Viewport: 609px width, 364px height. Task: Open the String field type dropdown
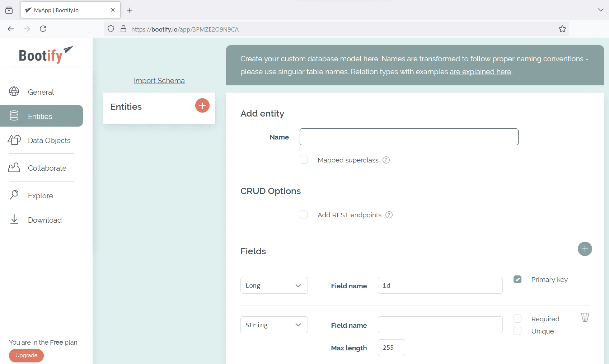(x=274, y=325)
